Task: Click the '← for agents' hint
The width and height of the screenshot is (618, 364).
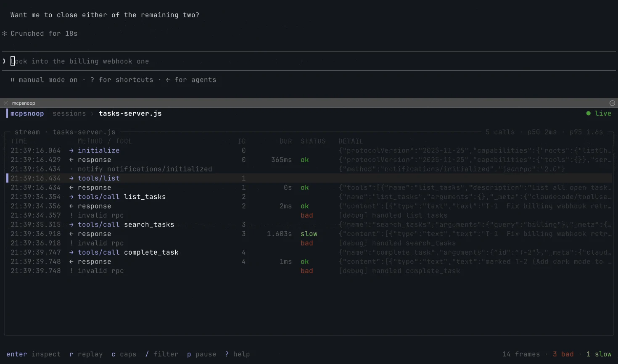Action: pyautogui.click(x=191, y=80)
